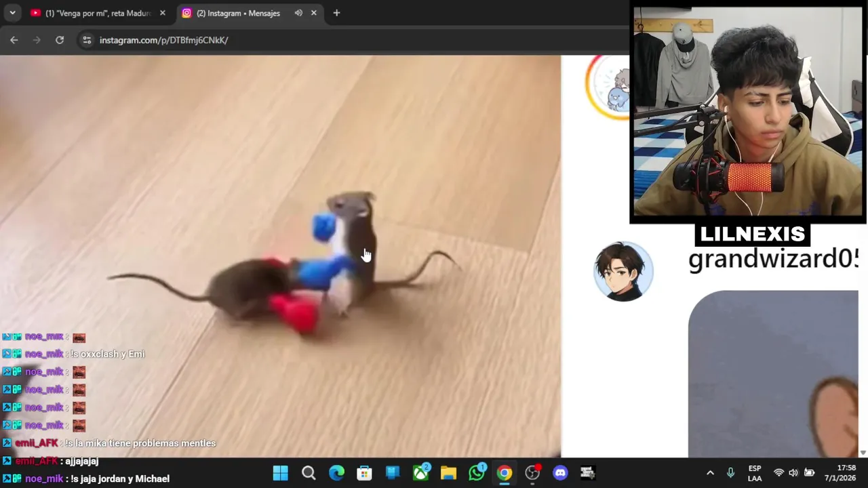
Task: Click the story-ringed profile avatar
Action: point(608,87)
